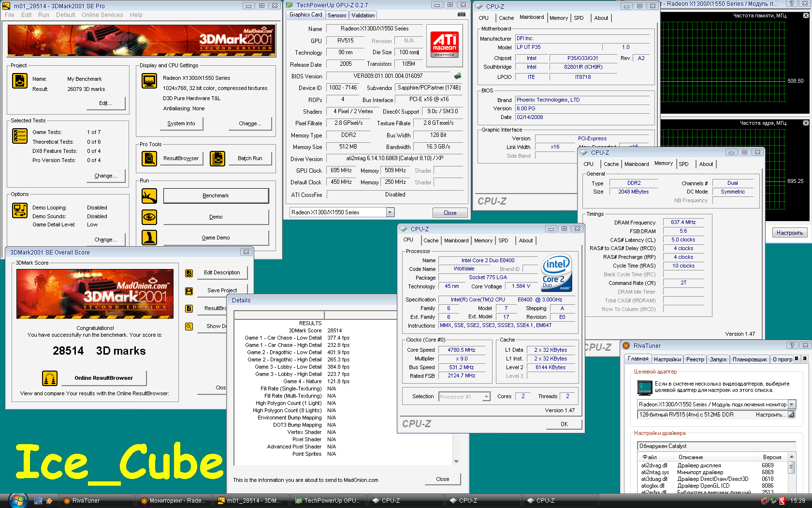The image size is (812, 508).
Task: Click the BIOS Version field in GPU-Z
Action: [388, 76]
